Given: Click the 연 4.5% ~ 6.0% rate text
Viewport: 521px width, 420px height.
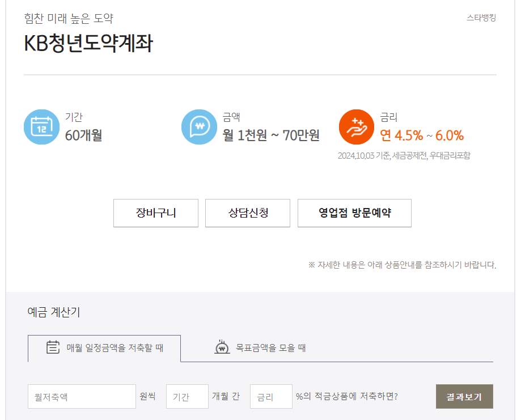Looking at the screenshot, I should tap(422, 135).
